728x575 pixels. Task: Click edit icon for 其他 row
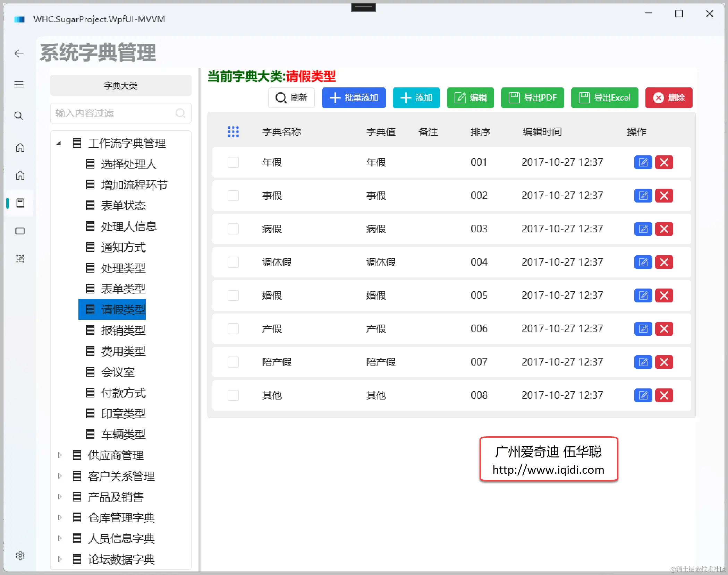(643, 395)
